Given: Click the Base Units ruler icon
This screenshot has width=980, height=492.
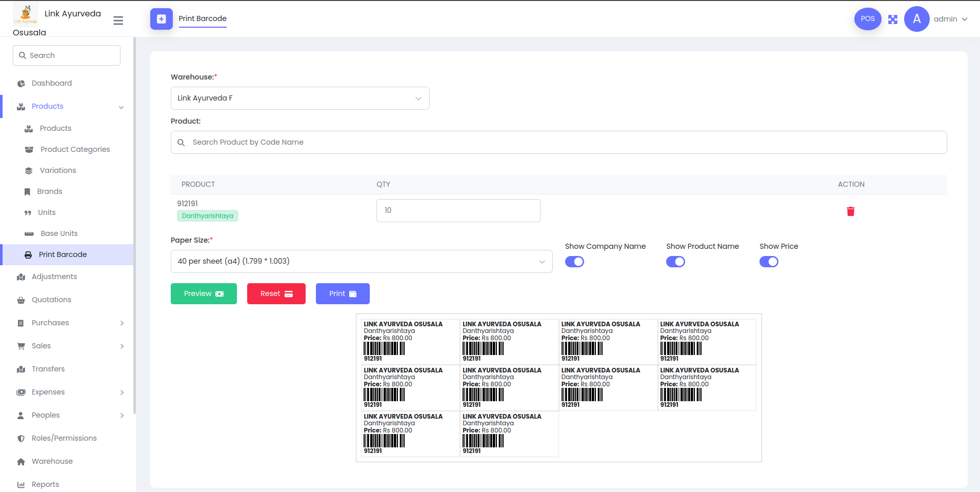Looking at the screenshot, I should (x=29, y=234).
